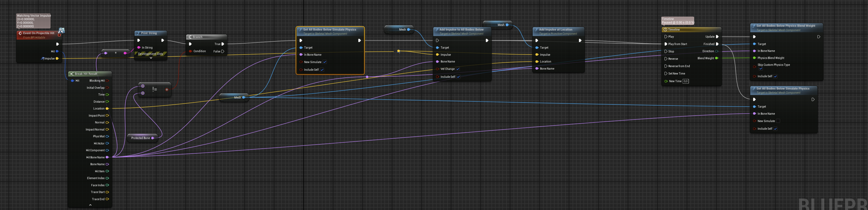
Task: Click the "Timeline Paused" status bubble
Action: [677, 21]
